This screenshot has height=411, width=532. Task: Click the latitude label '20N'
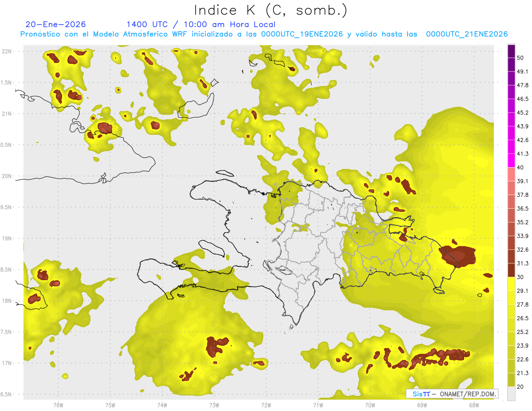[6, 176]
